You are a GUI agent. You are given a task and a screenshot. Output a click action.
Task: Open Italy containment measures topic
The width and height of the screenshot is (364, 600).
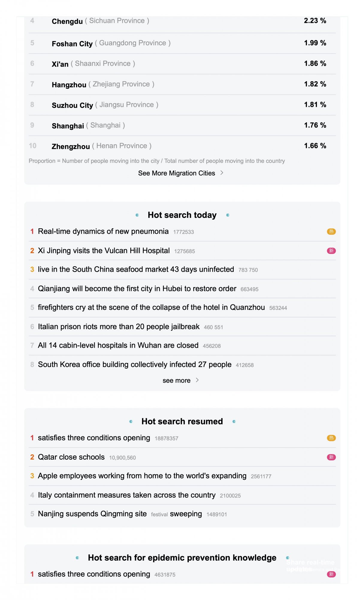[x=127, y=495]
